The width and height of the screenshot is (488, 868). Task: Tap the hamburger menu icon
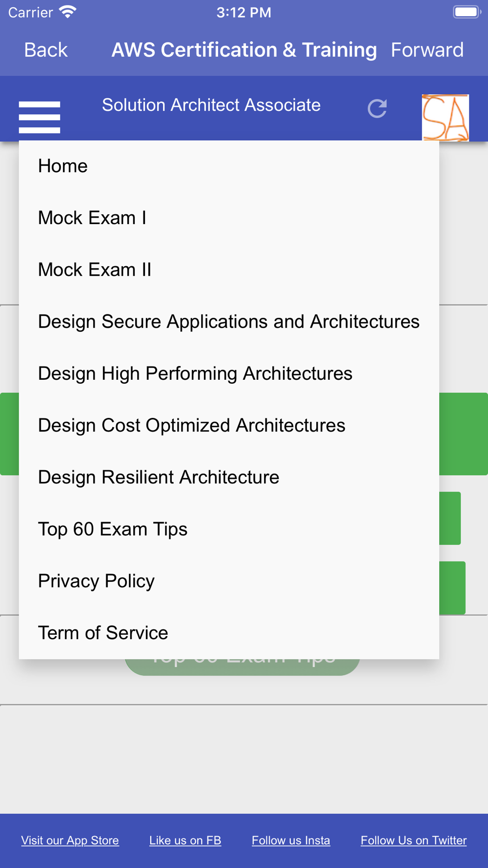click(40, 117)
